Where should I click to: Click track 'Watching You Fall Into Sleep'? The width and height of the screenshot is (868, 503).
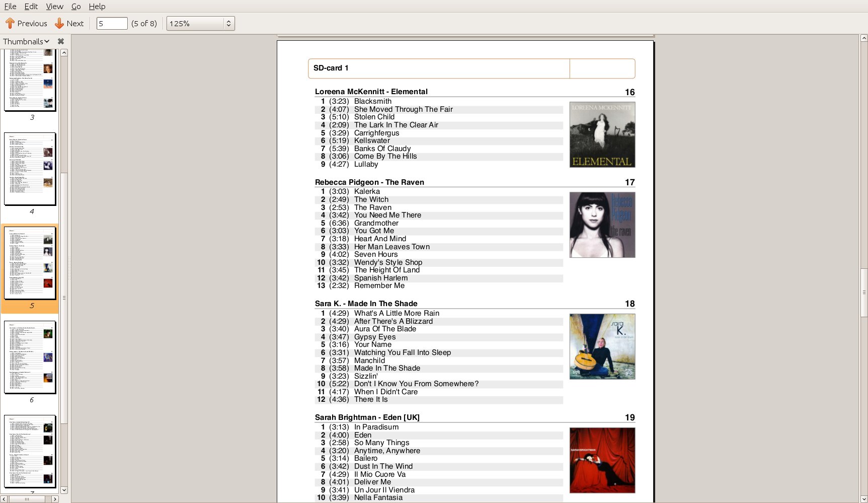click(403, 352)
